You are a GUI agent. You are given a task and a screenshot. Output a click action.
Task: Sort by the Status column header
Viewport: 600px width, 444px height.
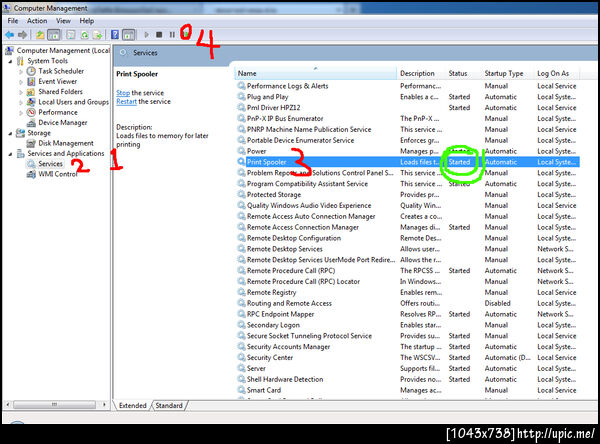[x=463, y=73]
